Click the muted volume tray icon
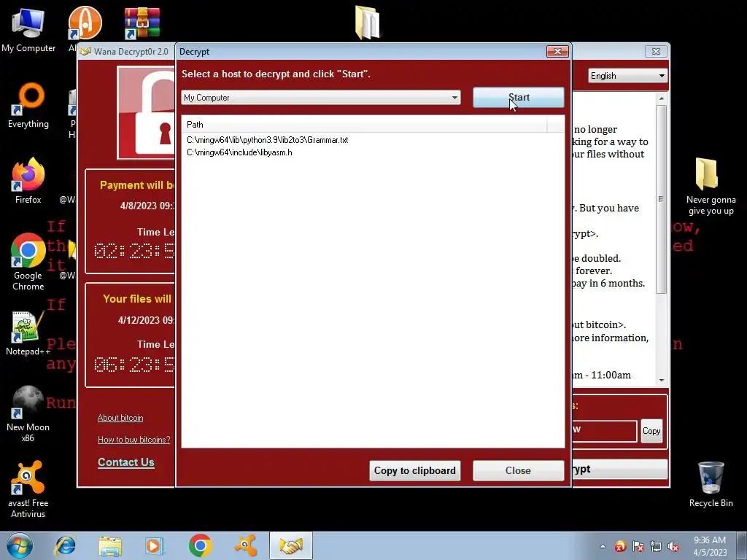 point(673,546)
